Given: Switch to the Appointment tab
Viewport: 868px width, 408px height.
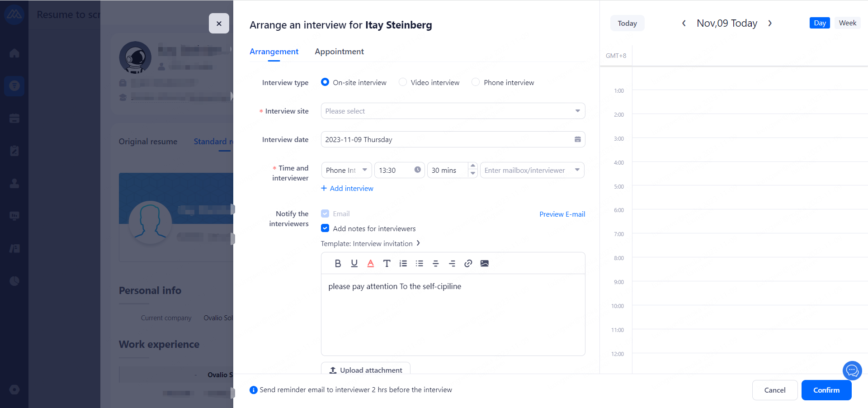Looking at the screenshot, I should coord(339,52).
